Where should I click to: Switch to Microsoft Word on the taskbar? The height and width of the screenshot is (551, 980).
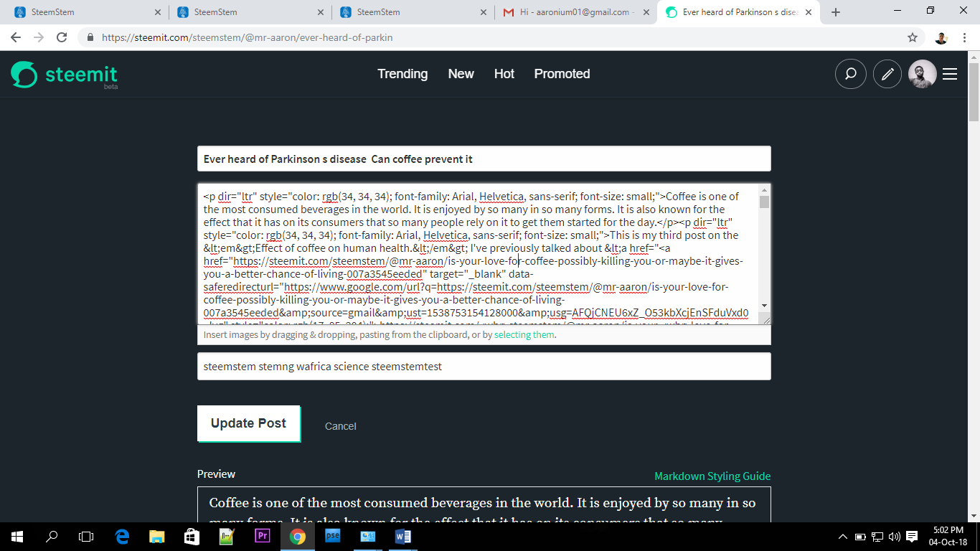(402, 536)
